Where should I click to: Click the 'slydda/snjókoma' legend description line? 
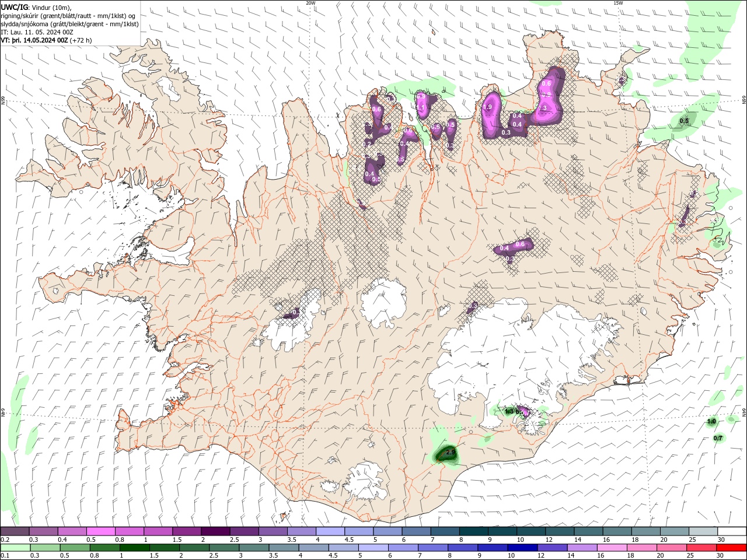tap(69, 24)
